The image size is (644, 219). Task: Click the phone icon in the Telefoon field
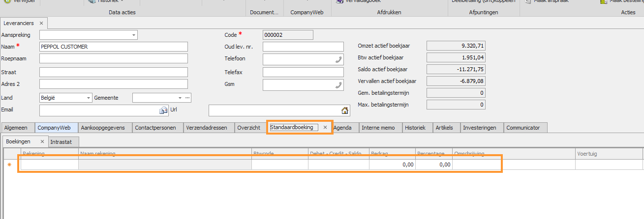(x=338, y=59)
